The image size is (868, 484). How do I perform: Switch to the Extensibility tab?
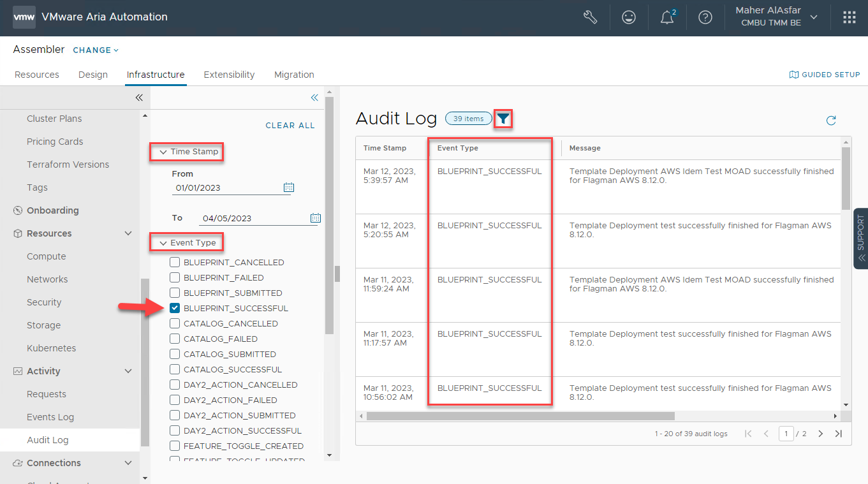pyautogui.click(x=229, y=75)
